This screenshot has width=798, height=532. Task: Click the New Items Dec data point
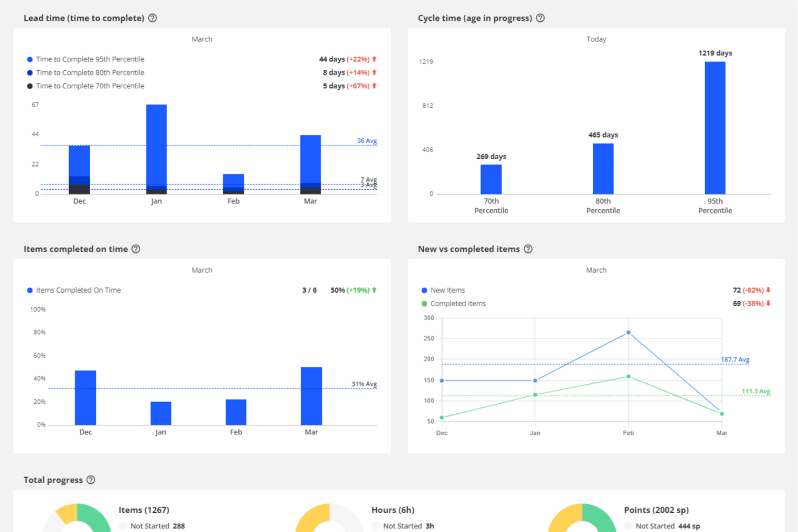pos(442,381)
